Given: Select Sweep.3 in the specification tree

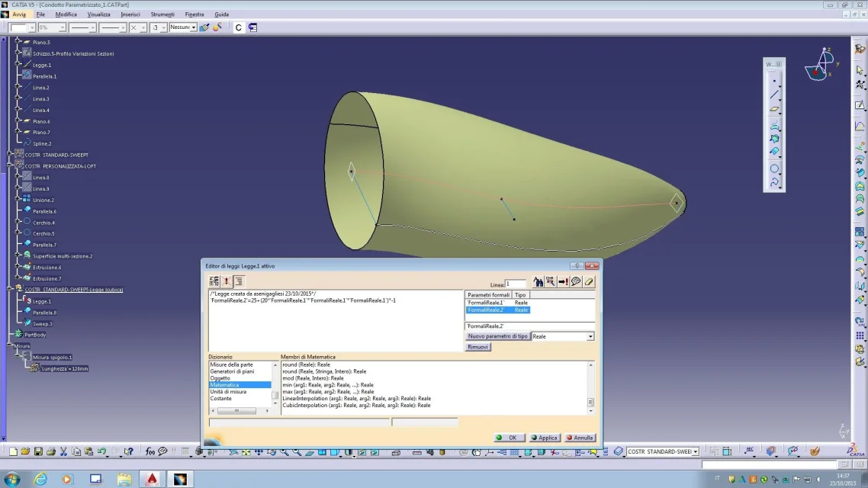Looking at the screenshot, I should [42, 323].
